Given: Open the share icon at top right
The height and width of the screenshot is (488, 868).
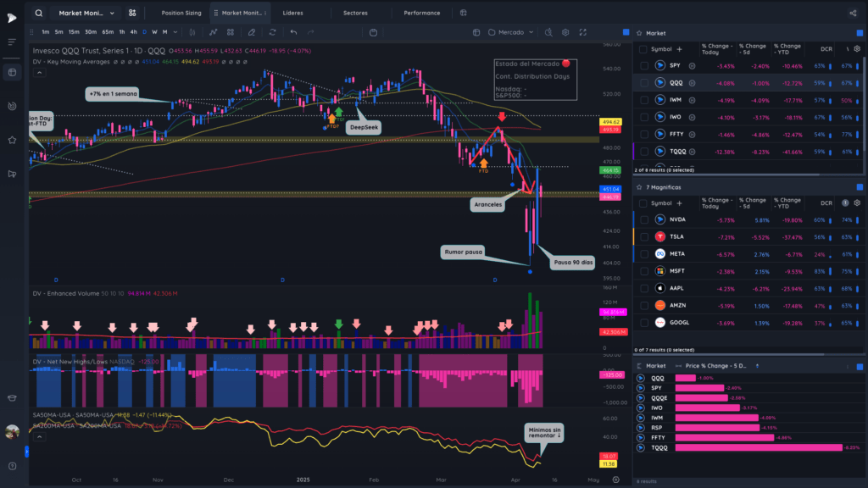Looking at the screenshot, I should [x=853, y=13].
